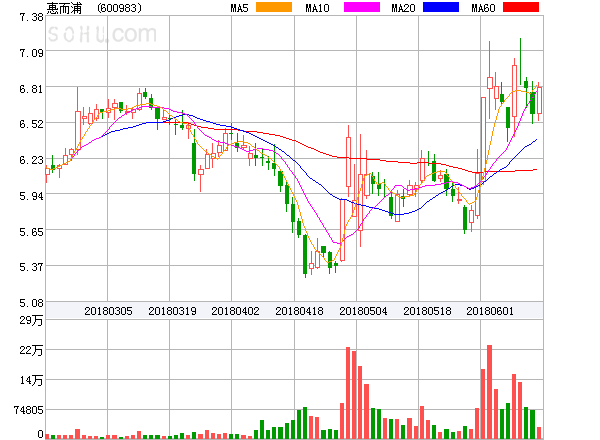Click the stock code (600983)
The width and height of the screenshot is (600, 440).
click(119, 8)
